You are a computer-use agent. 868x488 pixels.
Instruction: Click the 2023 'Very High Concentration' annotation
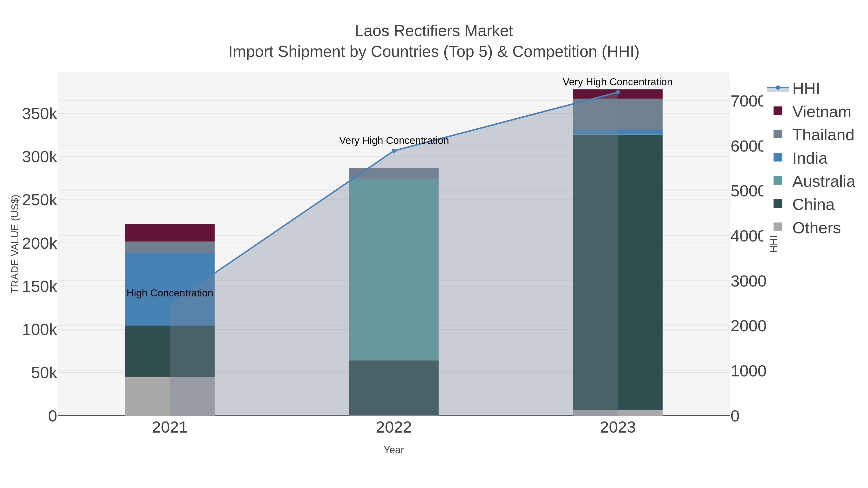point(618,82)
